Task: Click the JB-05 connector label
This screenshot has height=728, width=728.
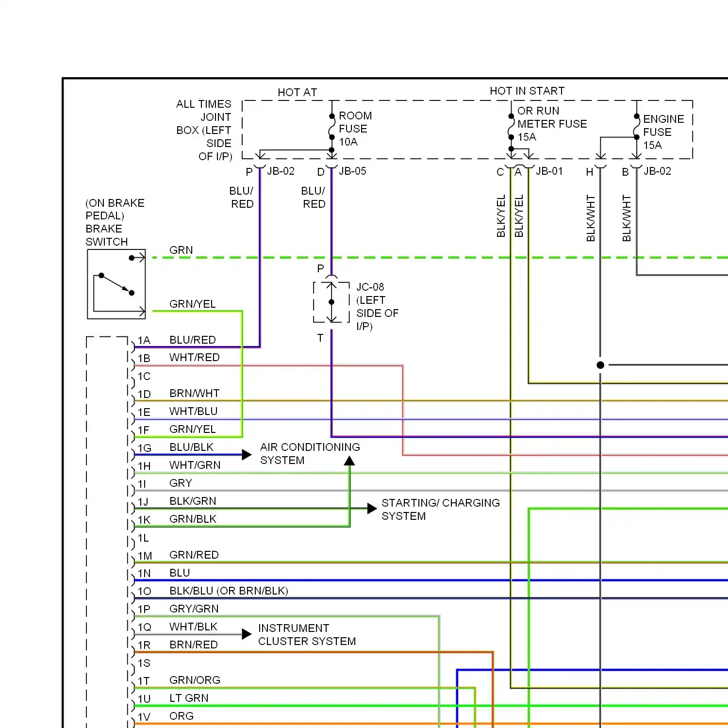Action: click(352, 171)
